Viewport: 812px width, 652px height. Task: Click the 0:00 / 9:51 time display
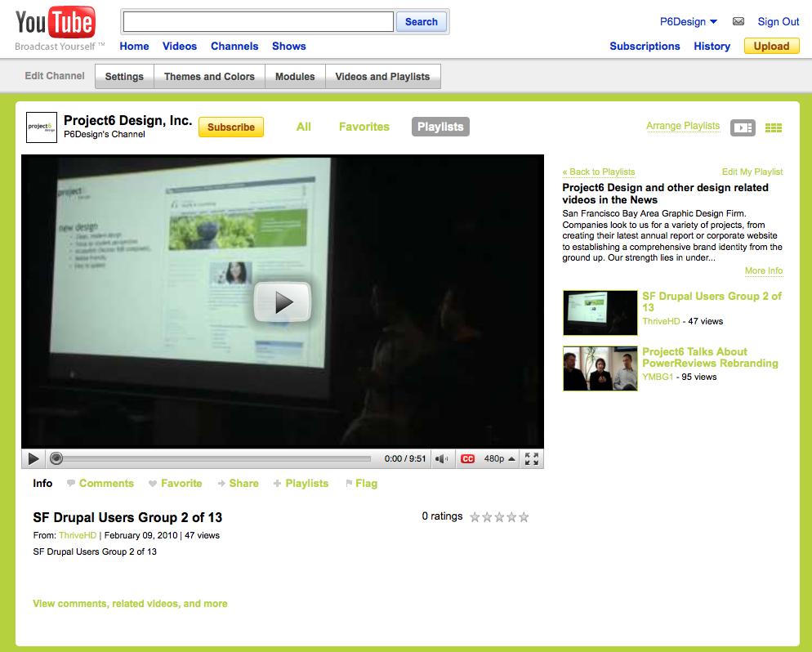coord(405,459)
